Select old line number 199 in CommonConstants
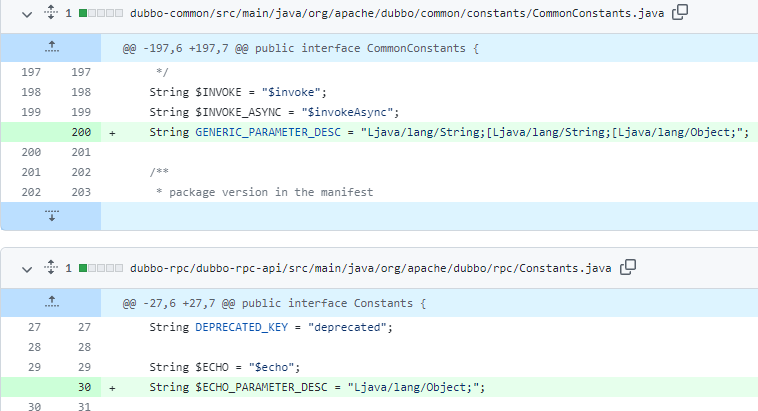The width and height of the screenshot is (758, 411). 31,112
